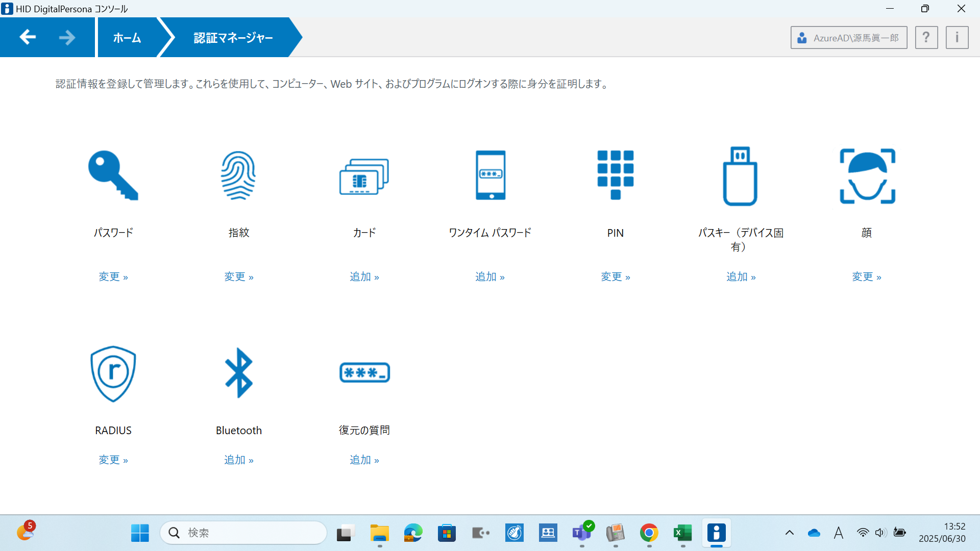The width and height of the screenshot is (980, 551).
Task: Click the Face recognition icon
Action: [x=867, y=176]
